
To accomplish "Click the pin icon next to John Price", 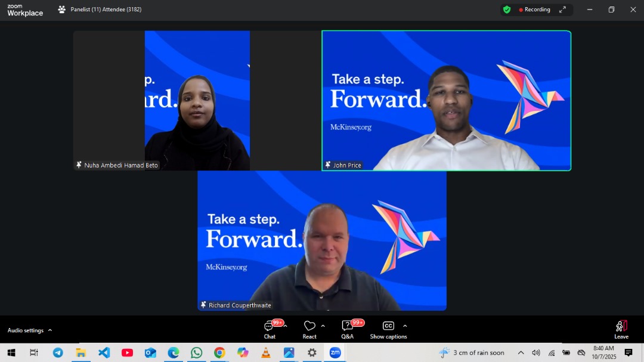I will click(x=328, y=165).
